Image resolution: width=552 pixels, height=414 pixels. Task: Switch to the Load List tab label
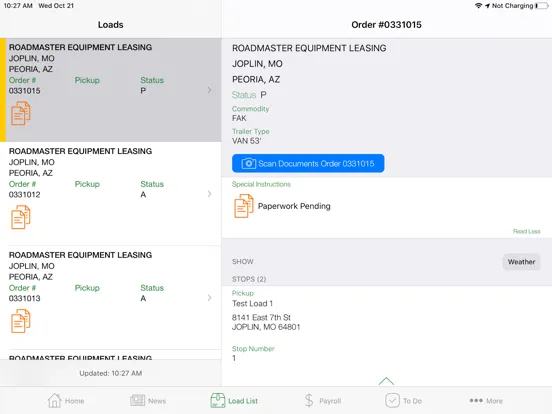[243, 401]
